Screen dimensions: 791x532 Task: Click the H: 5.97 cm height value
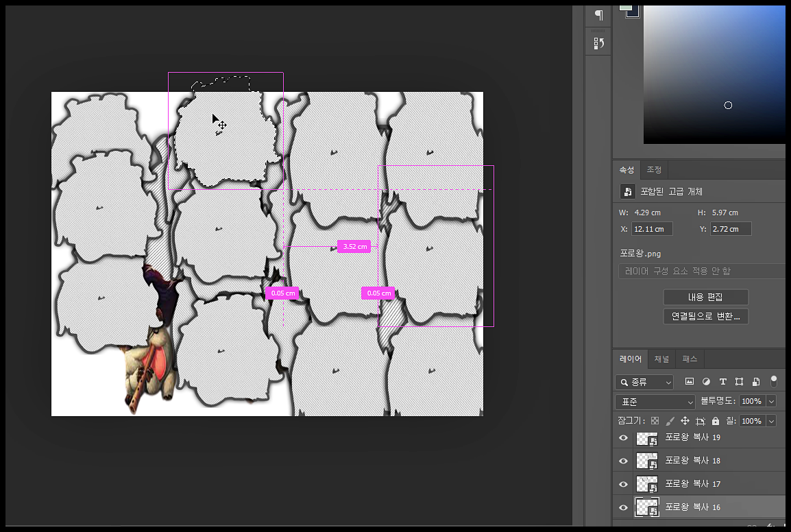point(725,213)
